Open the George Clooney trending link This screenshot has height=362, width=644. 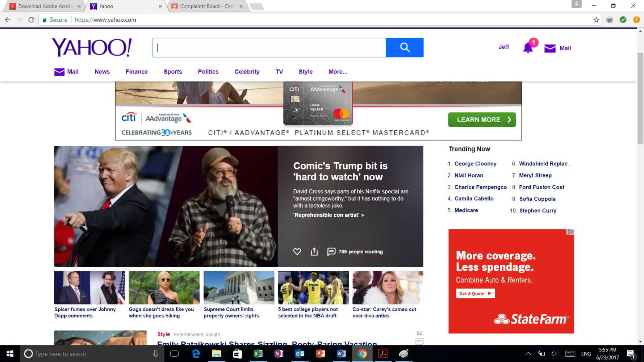click(x=475, y=164)
